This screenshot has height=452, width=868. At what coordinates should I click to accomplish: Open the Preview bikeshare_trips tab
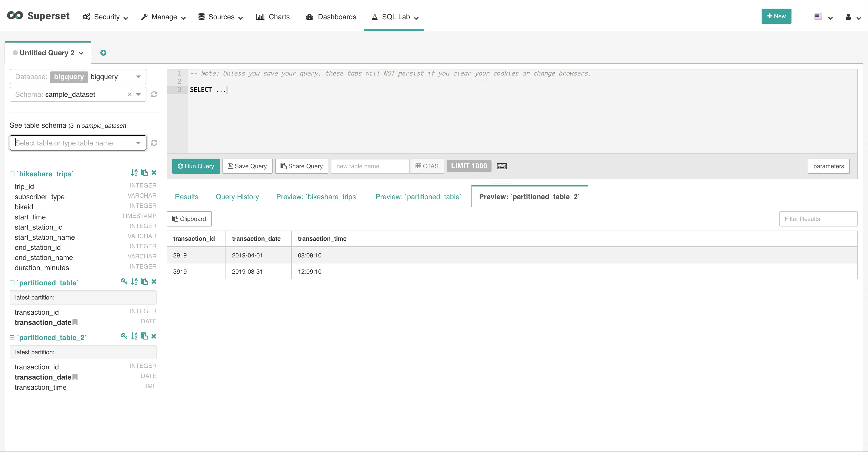click(317, 197)
